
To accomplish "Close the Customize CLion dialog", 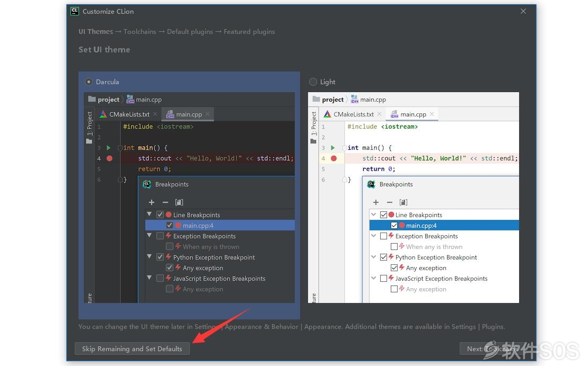I will pos(523,11).
